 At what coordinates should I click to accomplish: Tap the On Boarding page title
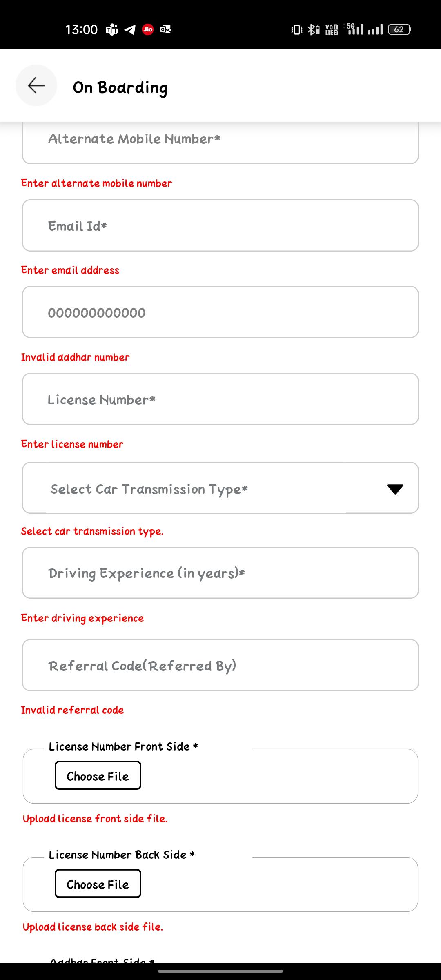[120, 87]
